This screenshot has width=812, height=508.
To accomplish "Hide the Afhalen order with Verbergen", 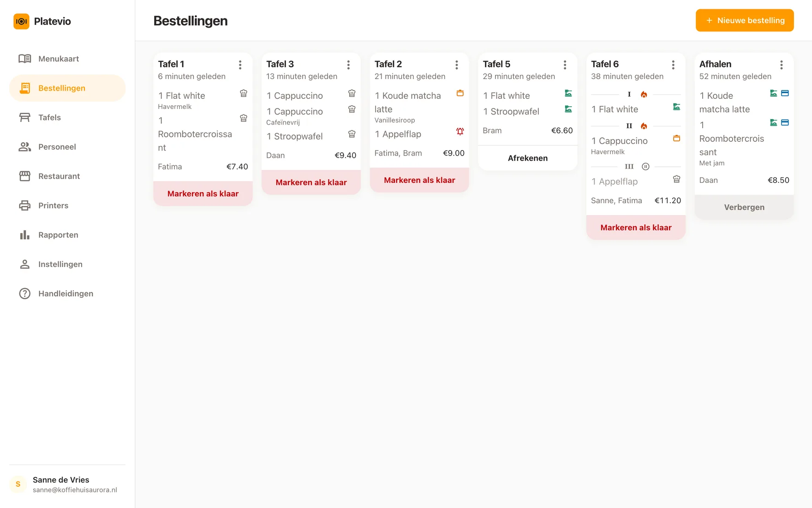I will 744,207.
